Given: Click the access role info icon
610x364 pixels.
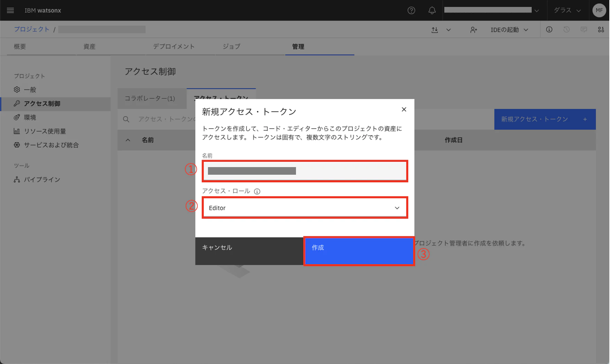Looking at the screenshot, I should [257, 191].
